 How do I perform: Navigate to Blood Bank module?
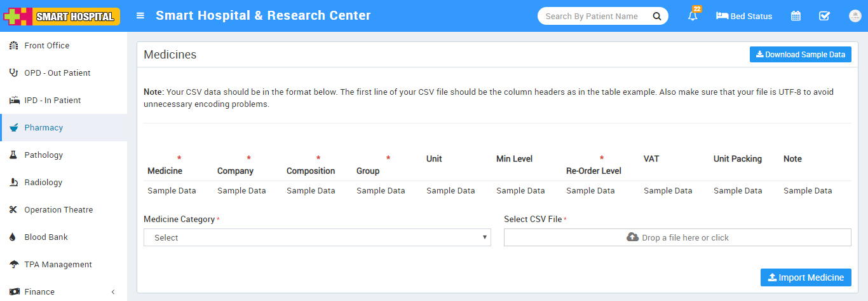(46, 237)
